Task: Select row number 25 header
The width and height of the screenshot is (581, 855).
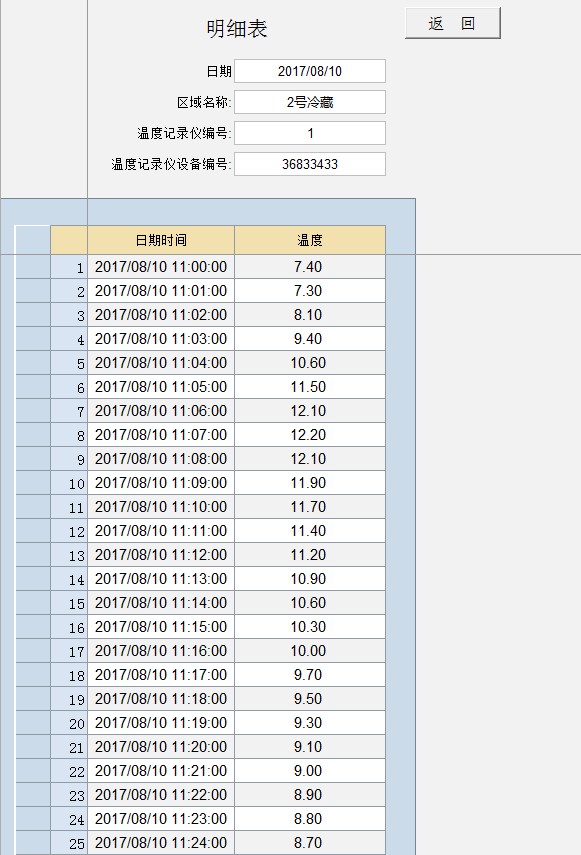Action: pos(69,843)
